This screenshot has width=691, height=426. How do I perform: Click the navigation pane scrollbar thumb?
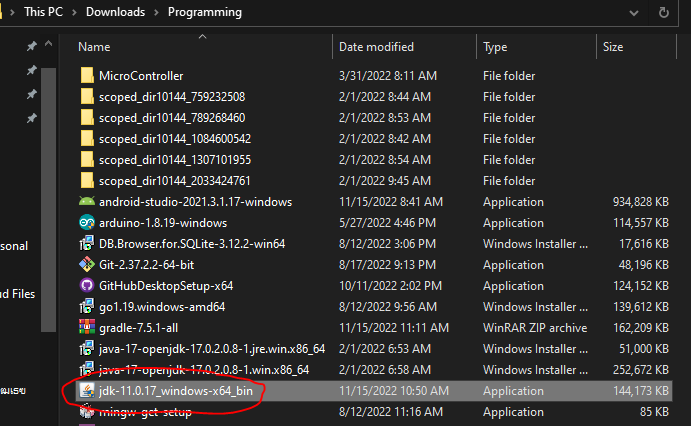48,200
